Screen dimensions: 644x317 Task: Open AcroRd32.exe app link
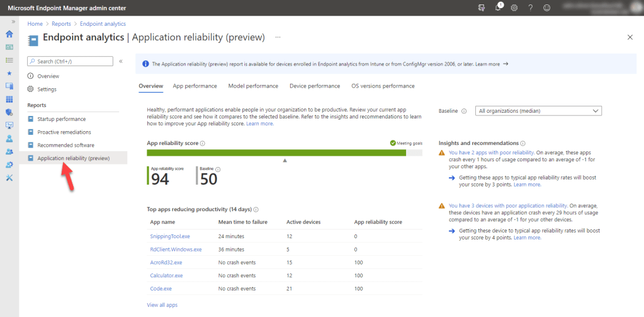[x=166, y=262]
